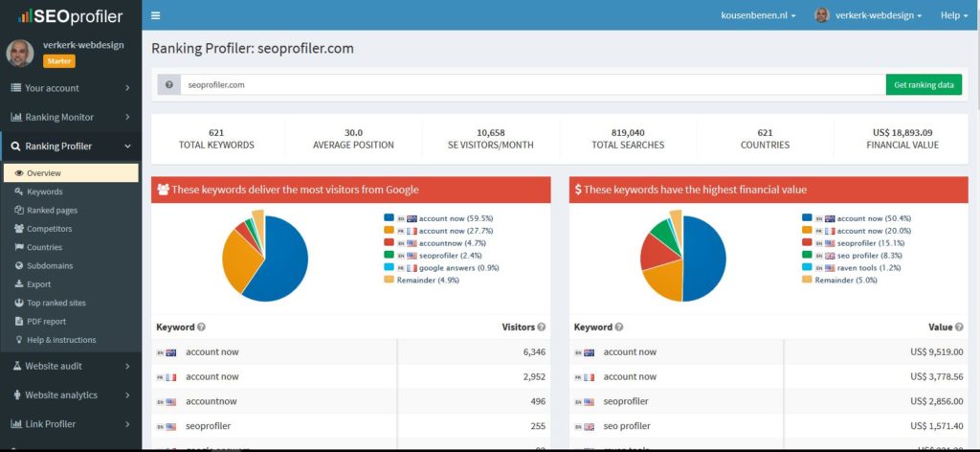The height and width of the screenshot is (452, 980).
Task: Click the Keyword help icon in visitors table
Action: [x=201, y=327]
